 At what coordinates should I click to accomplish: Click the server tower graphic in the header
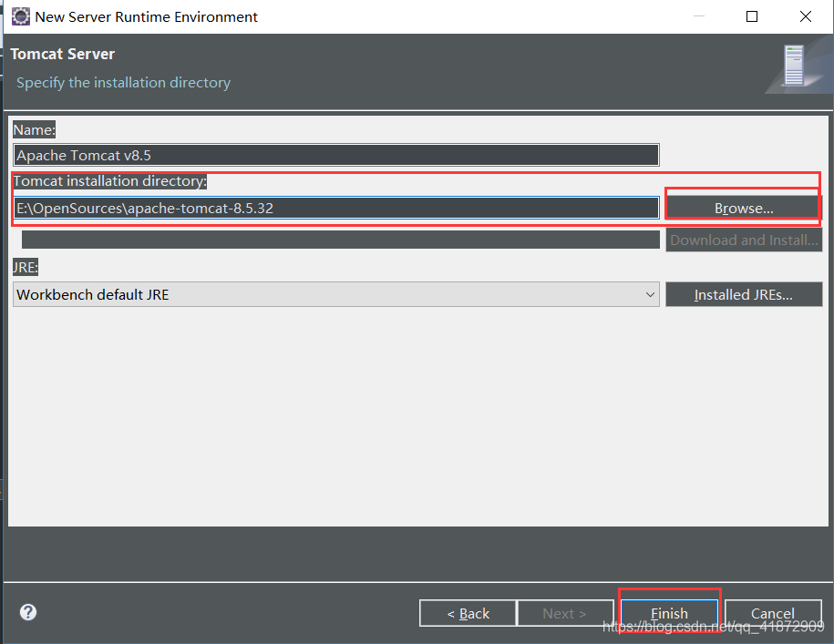point(794,66)
